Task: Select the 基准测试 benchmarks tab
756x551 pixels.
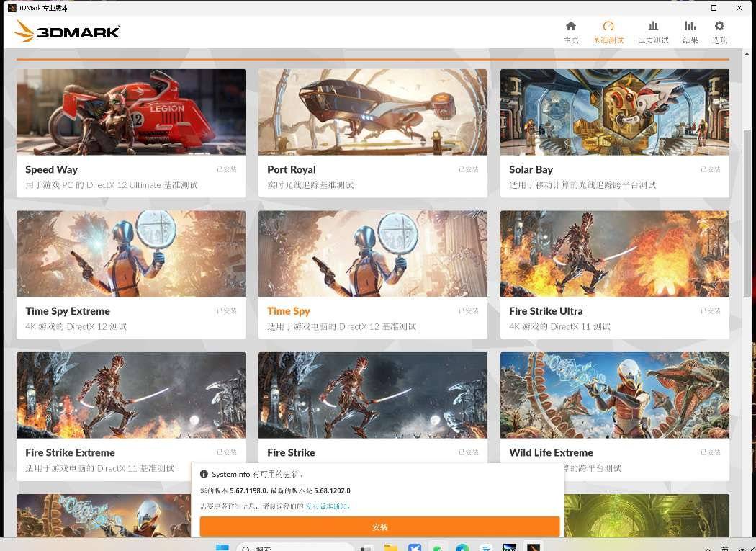Action: tap(608, 32)
